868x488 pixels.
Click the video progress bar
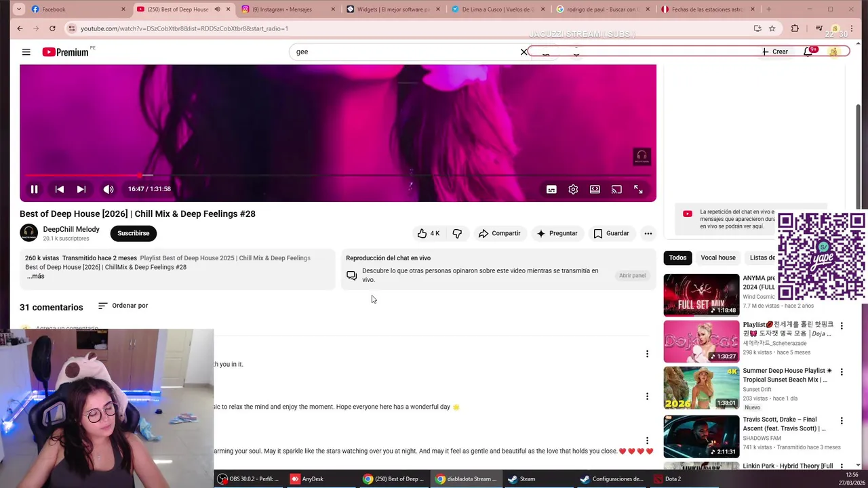click(338, 176)
